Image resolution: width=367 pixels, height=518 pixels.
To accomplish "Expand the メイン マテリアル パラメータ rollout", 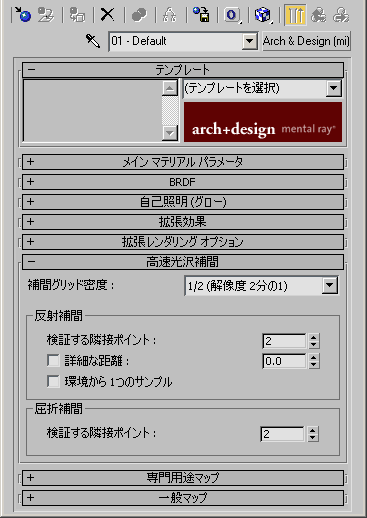I will pos(183,162).
